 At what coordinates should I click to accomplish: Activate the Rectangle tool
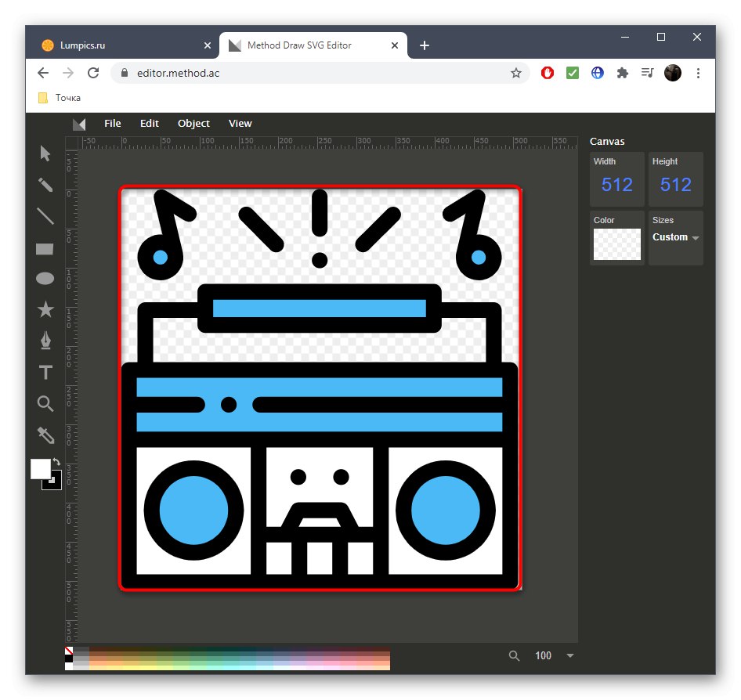[45, 247]
